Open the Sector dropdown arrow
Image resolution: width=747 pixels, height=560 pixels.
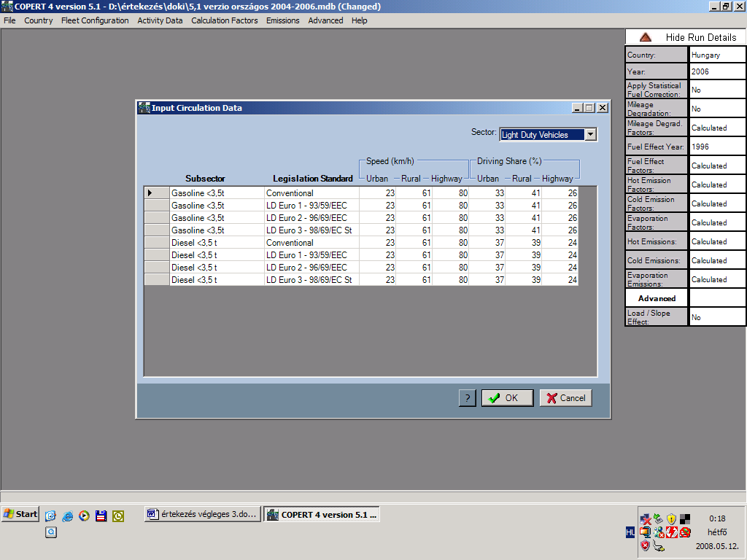click(x=590, y=135)
